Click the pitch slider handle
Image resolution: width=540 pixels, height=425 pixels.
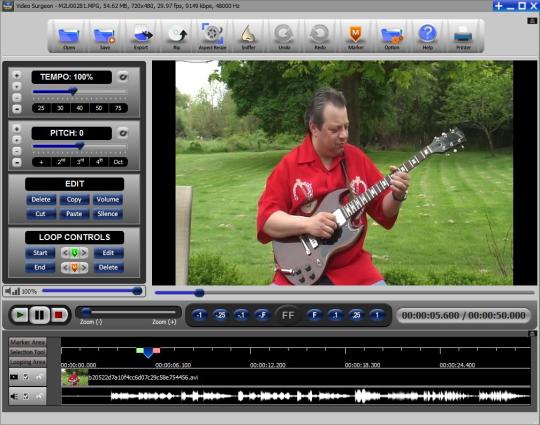[80, 146]
